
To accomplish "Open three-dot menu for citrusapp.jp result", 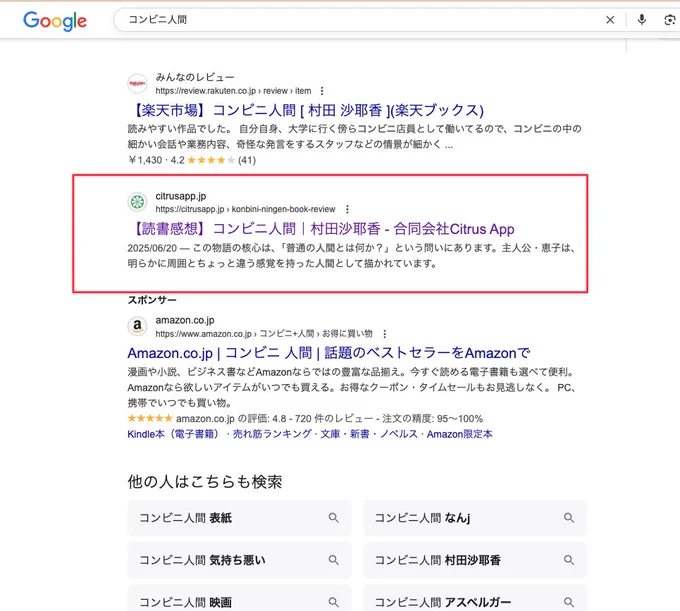I will [x=347, y=209].
